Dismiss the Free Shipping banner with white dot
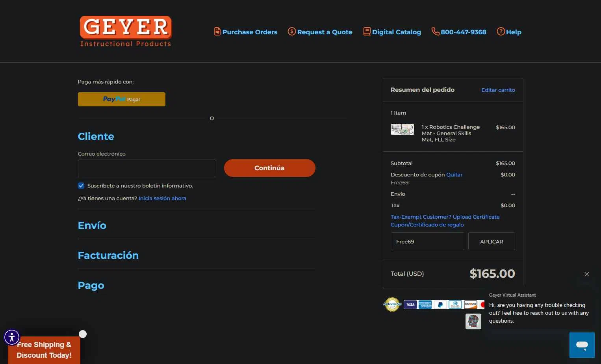The width and height of the screenshot is (601, 364). [83, 334]
